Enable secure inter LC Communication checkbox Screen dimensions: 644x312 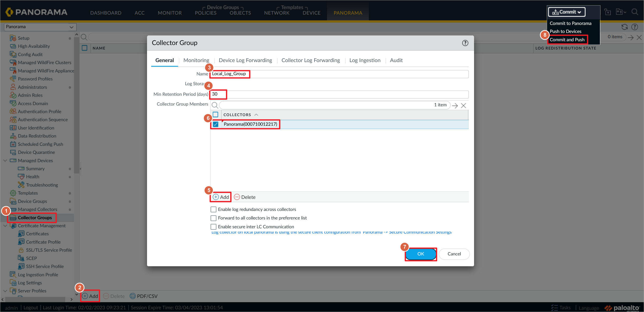(213, 227)
